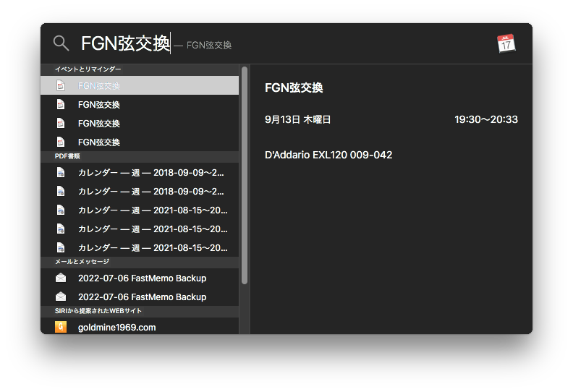This screenshot has height=392, width=573.
Task: Select the second FGN弦交換 event result
Action: point(140,104)
